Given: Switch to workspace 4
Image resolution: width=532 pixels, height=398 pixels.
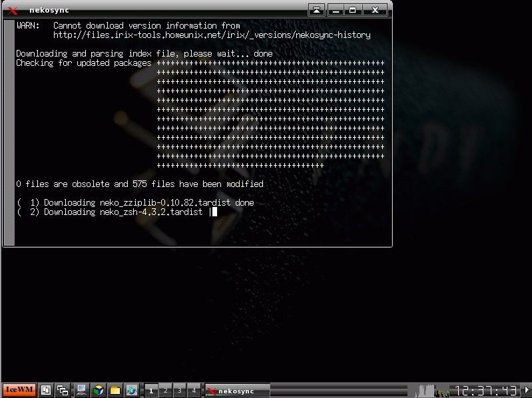Looking at the screenshot, I should tap(194, 391).
